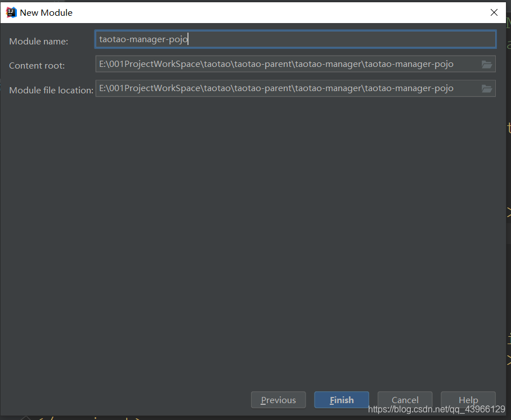Click the "Content root:" label
The width and height of the screenshot is (511, 420).
37,65
